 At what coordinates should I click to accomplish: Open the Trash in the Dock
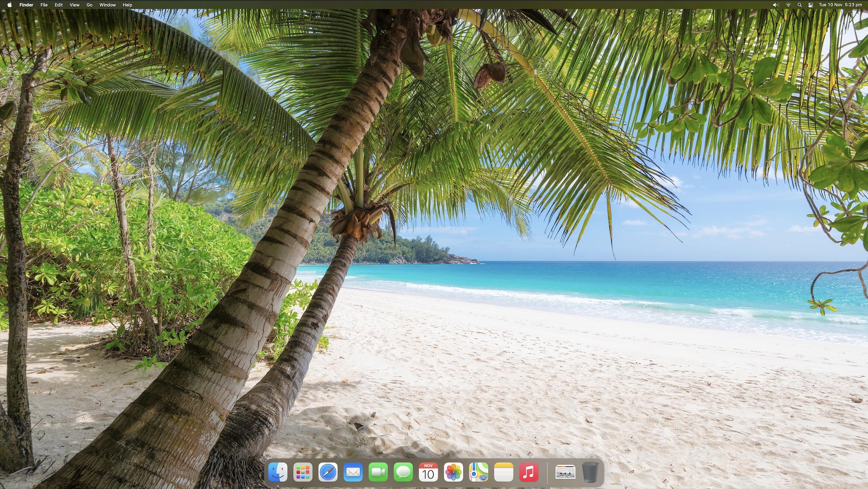pos(590,472)
